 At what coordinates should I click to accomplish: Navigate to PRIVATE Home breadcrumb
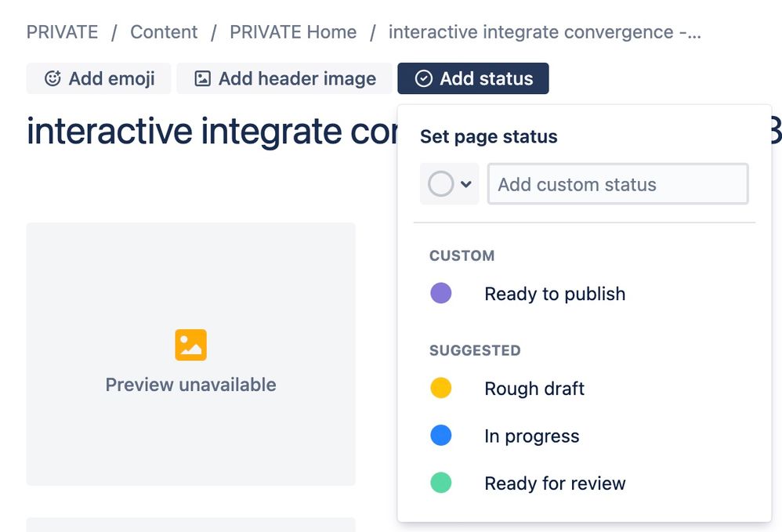[293, 32]
